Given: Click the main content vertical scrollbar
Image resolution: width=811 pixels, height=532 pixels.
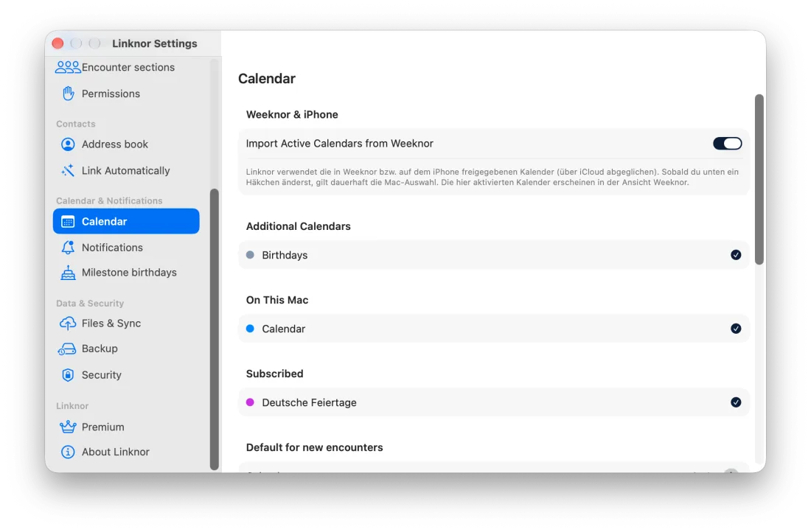Looking at the screenshot, I should 759,179.
